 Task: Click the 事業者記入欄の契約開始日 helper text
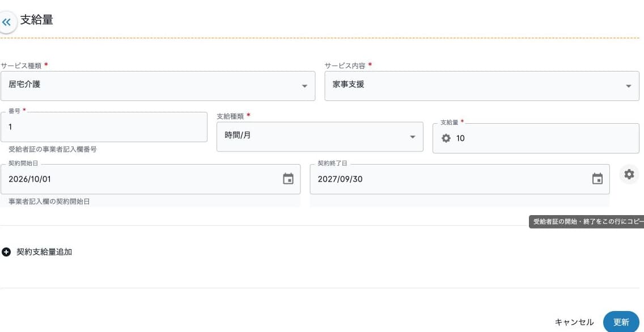pyautogui.click(x=49, y=201)
